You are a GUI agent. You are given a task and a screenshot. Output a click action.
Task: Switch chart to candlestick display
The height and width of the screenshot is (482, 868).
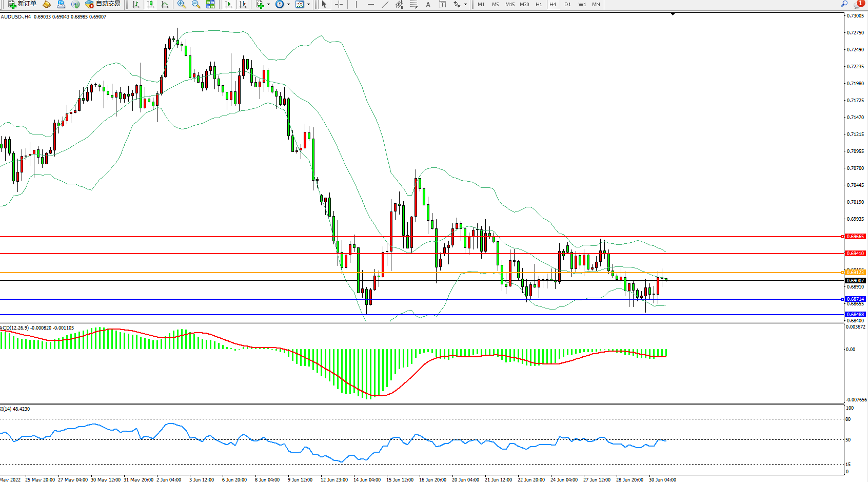[150, 4]
